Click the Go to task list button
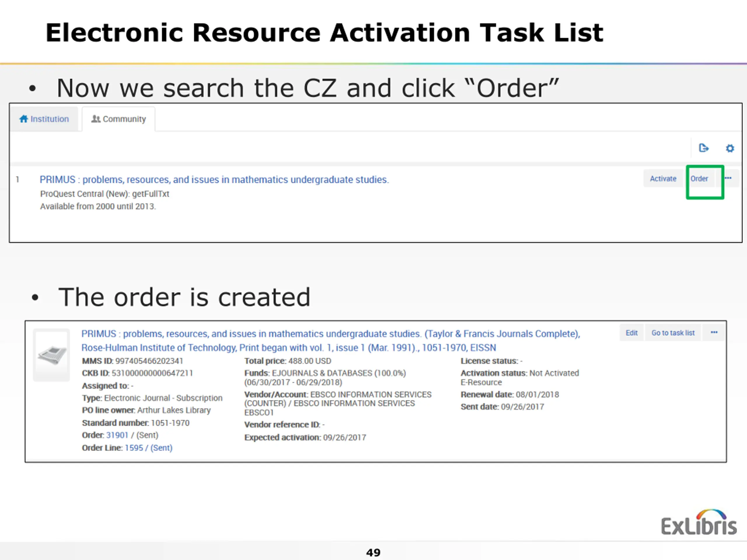This screenshot has width=747, height=560. [x=673, y=333]
